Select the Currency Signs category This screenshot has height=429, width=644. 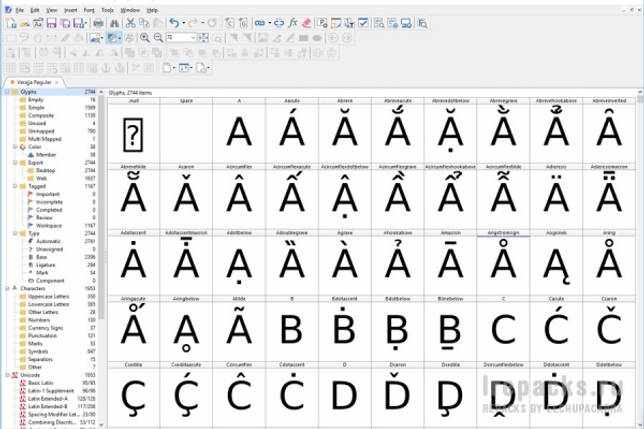click(x=45, y=328)
